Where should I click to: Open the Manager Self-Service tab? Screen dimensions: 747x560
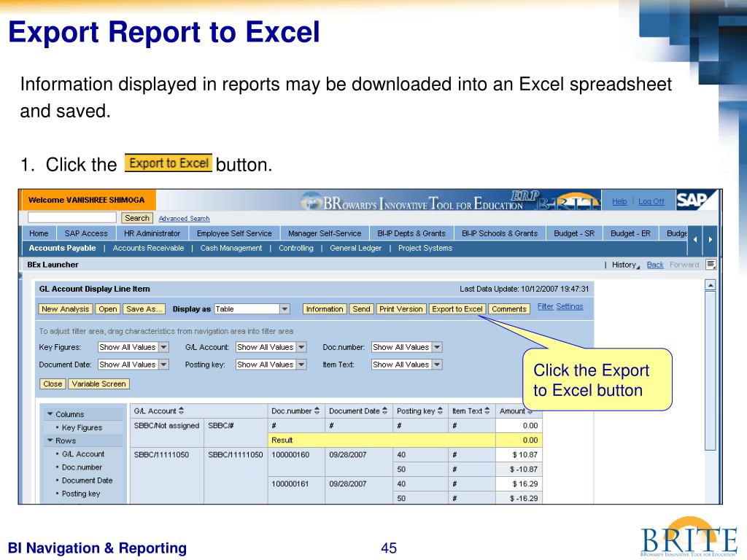pyautogui.click(x=325, y=233)
